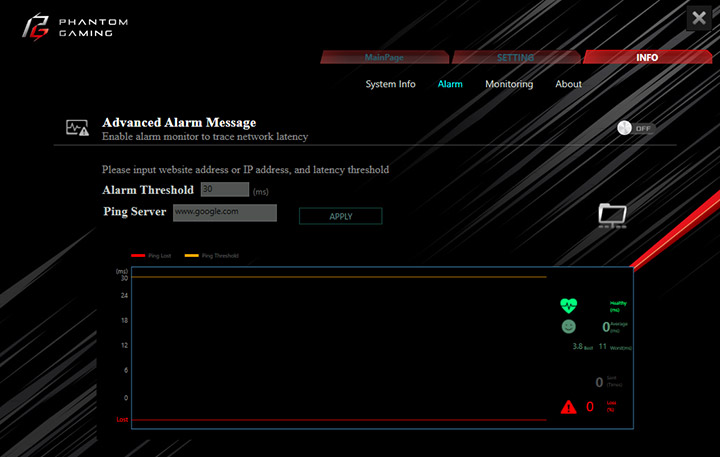Viewport: 720px width, 457px height.
Task: Click the 24 value on chart axis
Action: 124,295
